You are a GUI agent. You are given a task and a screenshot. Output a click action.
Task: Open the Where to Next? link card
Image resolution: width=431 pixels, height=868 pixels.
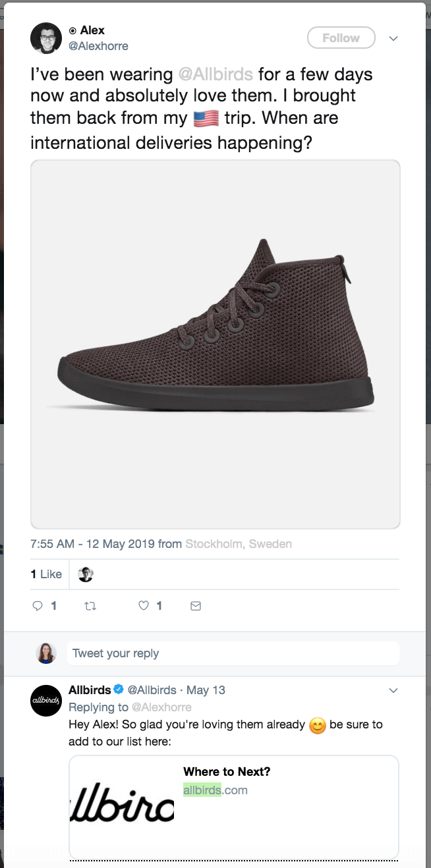coord(234,807)
